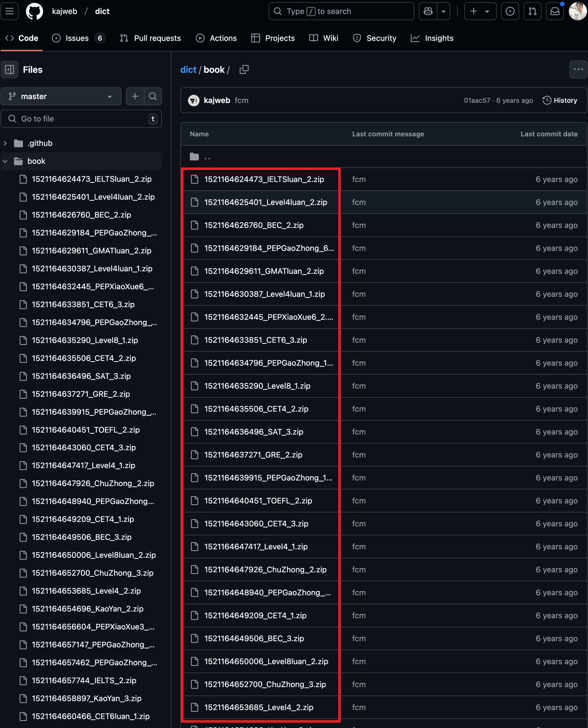The image size is (588, 728).
Task: Open the 1521164633851_CET6_3.zip file in the list
Action: (255, 340)
